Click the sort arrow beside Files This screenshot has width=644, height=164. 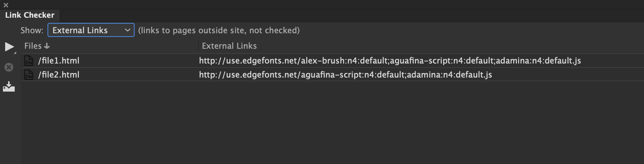(x=47, y=46)
